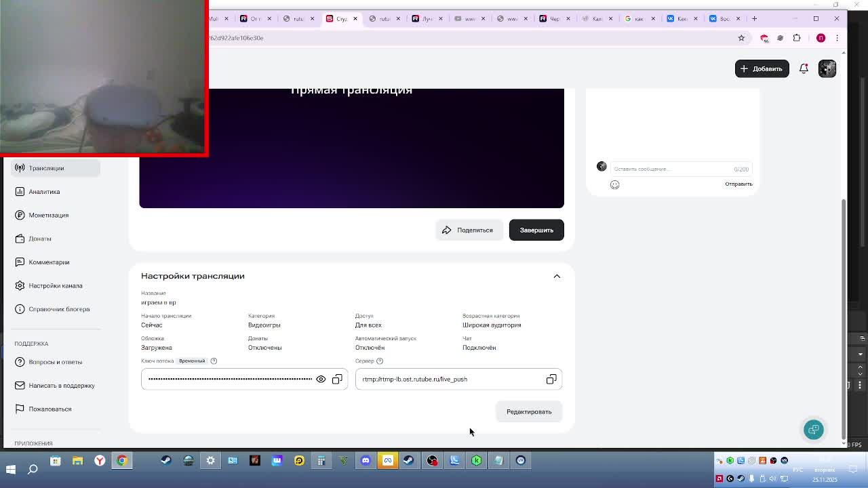Screen dimensions: 868x488
Task: Open the floating chat widget button
Action: pos(814,429)
